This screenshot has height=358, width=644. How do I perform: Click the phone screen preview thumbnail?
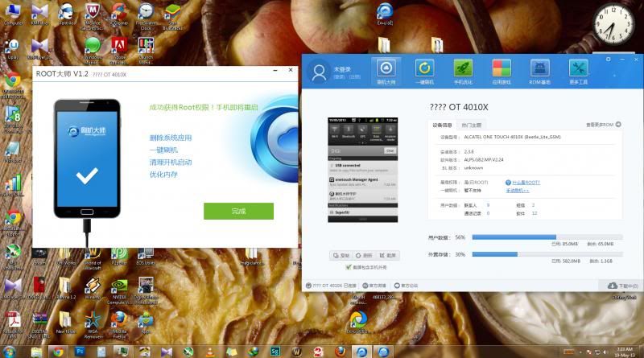(x=363, y=170)
